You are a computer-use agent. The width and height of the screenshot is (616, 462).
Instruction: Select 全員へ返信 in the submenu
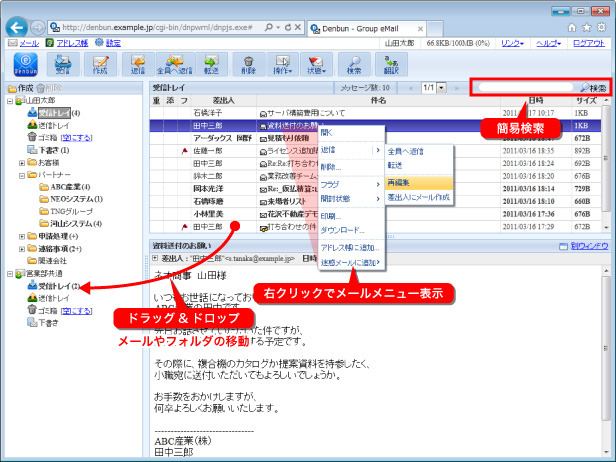(419, 151)
